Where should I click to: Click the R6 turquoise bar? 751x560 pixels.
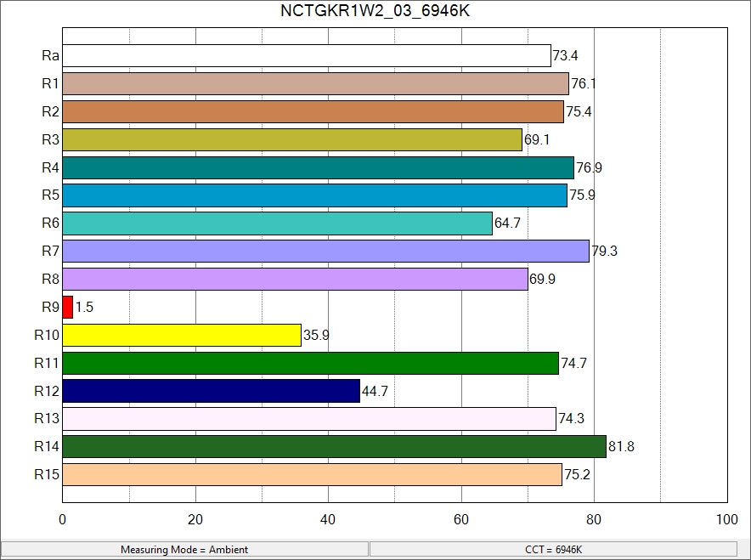pos(277,223)
